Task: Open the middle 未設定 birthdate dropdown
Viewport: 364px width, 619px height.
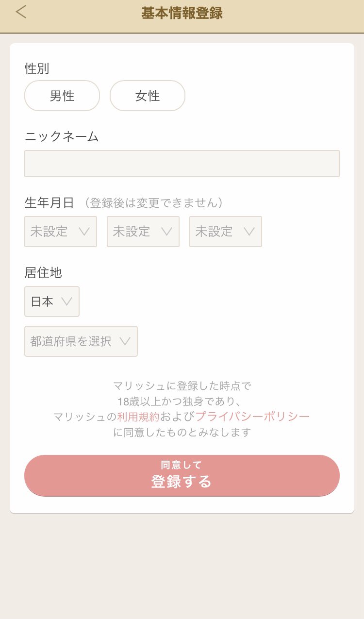Action: coord(143,232)
